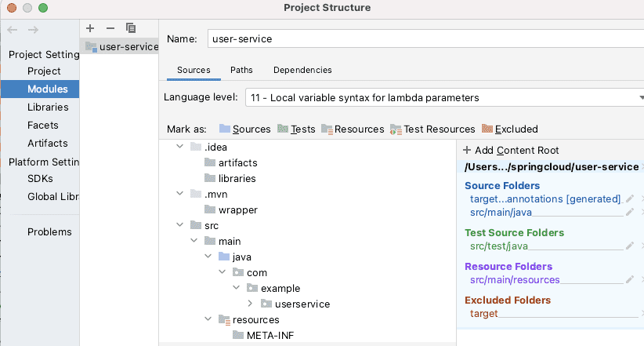
Task: Remove the selected module with the minus icon
Action: 110,28
